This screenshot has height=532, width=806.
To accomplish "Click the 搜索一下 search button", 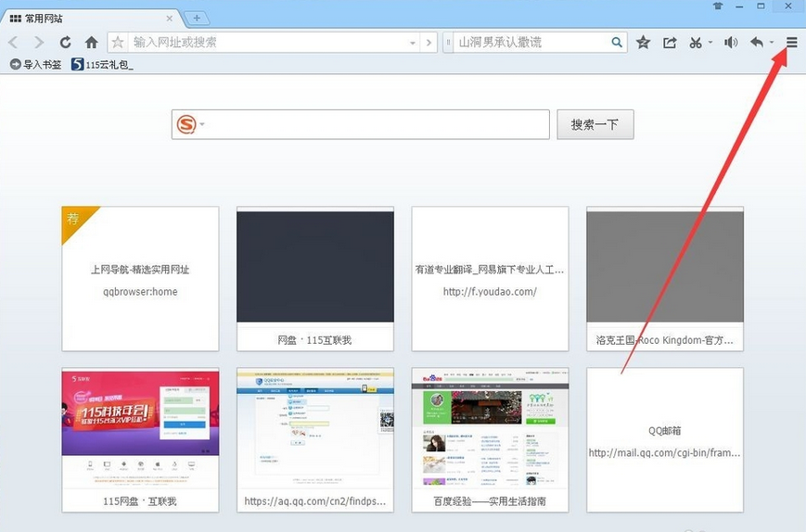I will [x=595, y=124].
